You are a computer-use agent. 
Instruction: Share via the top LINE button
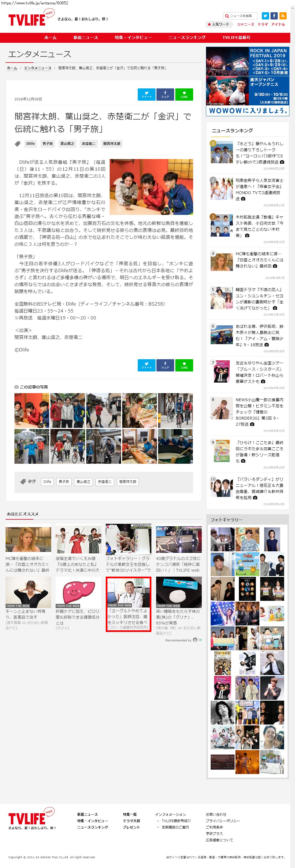[x=184, y=94]
